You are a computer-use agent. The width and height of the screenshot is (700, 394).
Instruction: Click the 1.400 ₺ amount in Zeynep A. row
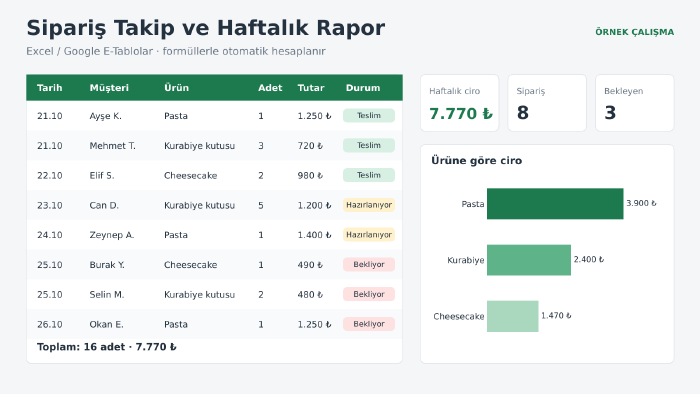[314, 235]
